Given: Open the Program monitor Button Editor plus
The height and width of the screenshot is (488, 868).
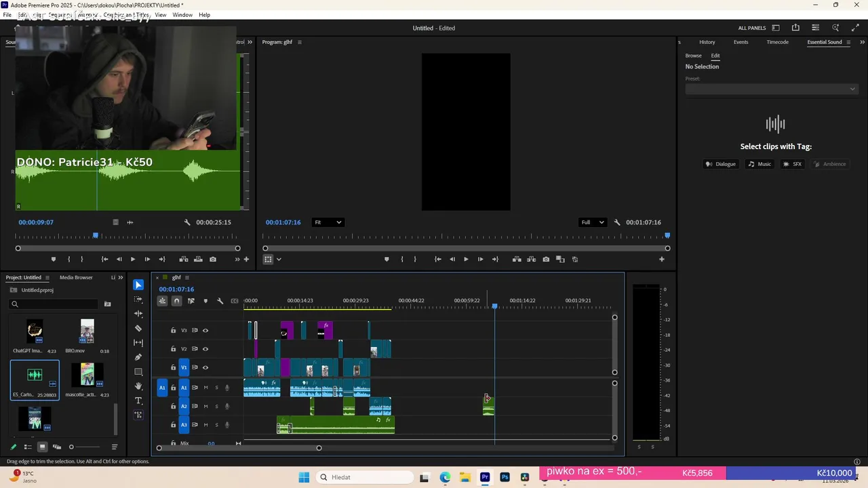Looking at the screenshot, I should (662, 259).
